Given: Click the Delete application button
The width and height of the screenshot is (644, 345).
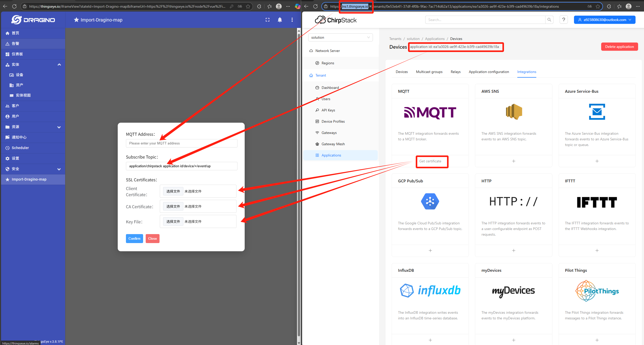Looking at the screenshot, I should click(619, 47).
